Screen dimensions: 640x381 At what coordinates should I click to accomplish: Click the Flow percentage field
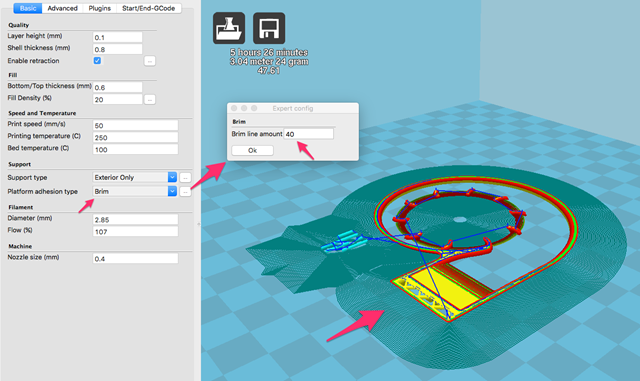pos(136,232)
